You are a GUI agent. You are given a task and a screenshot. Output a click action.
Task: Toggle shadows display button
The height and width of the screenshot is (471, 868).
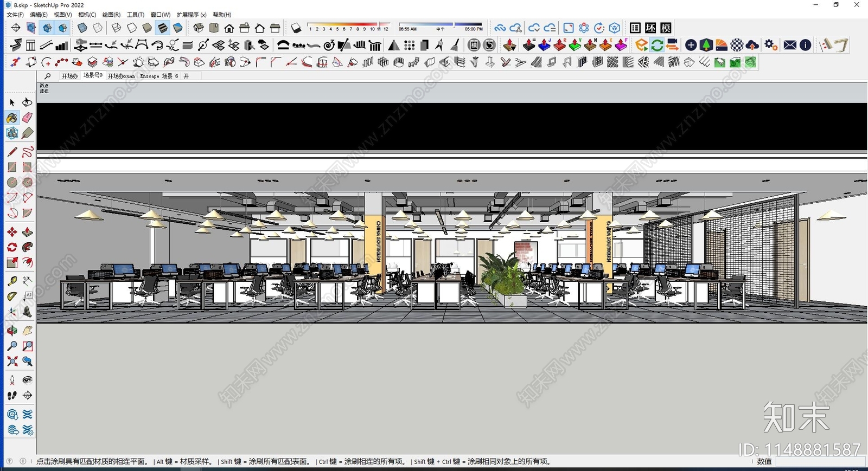coord(296,28)
